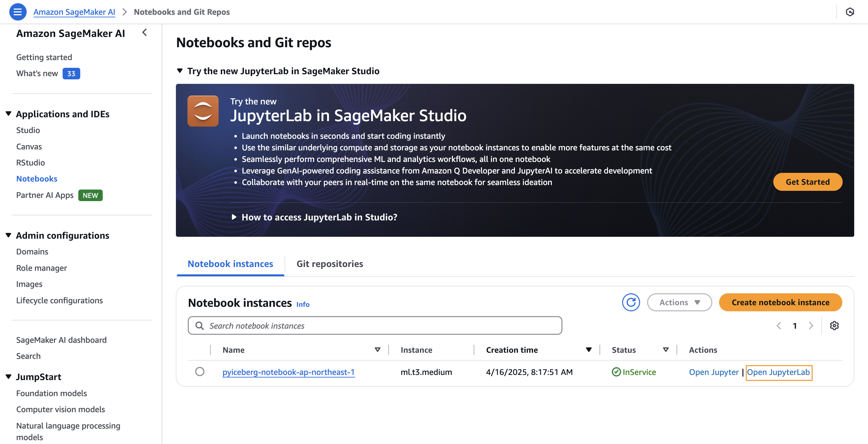Image resolution: width=868 pixels, height=444 pixels.
Task: Click the Search notebook instances field
Action: [x=374, y=326]
